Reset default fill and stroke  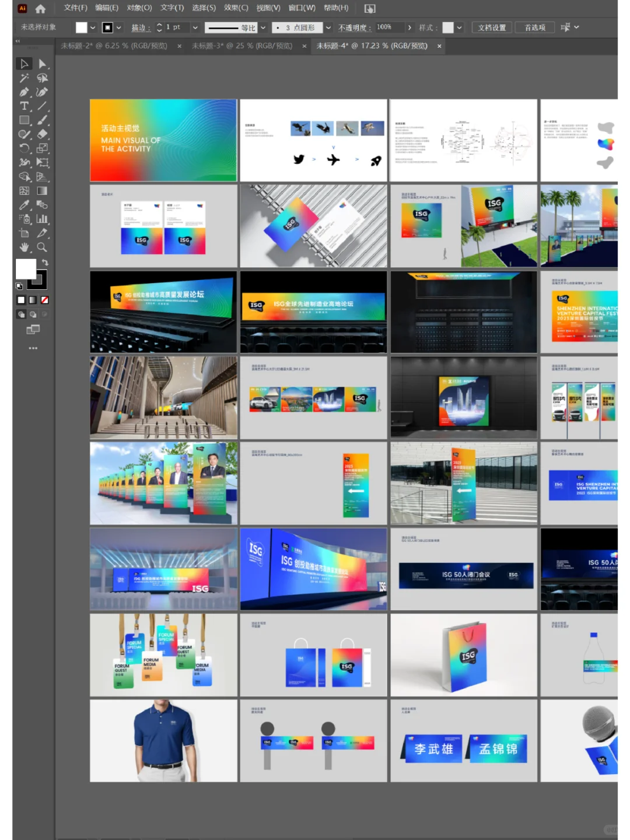[19, 286]
